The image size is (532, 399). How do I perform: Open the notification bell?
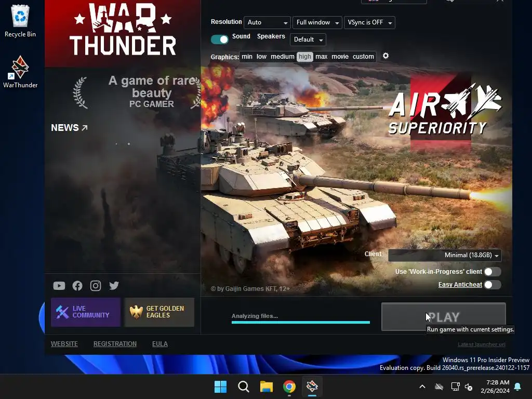pos(518,387)
